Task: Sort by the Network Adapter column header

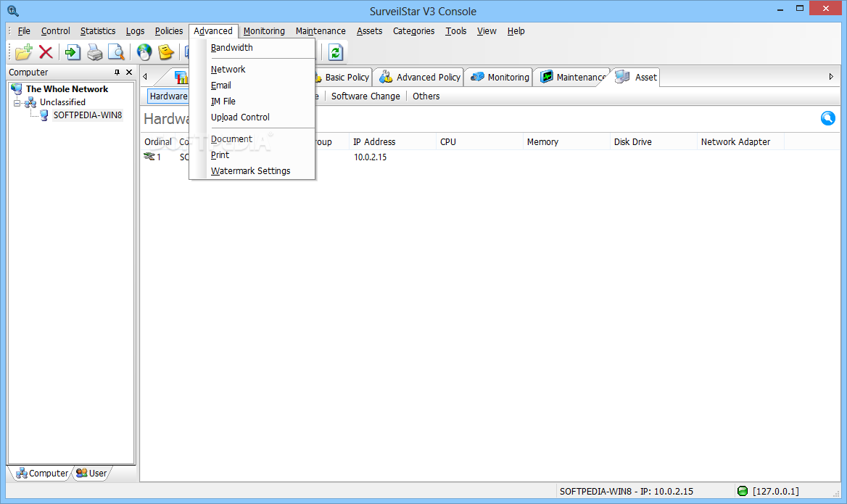Action: tap(740, 142)
